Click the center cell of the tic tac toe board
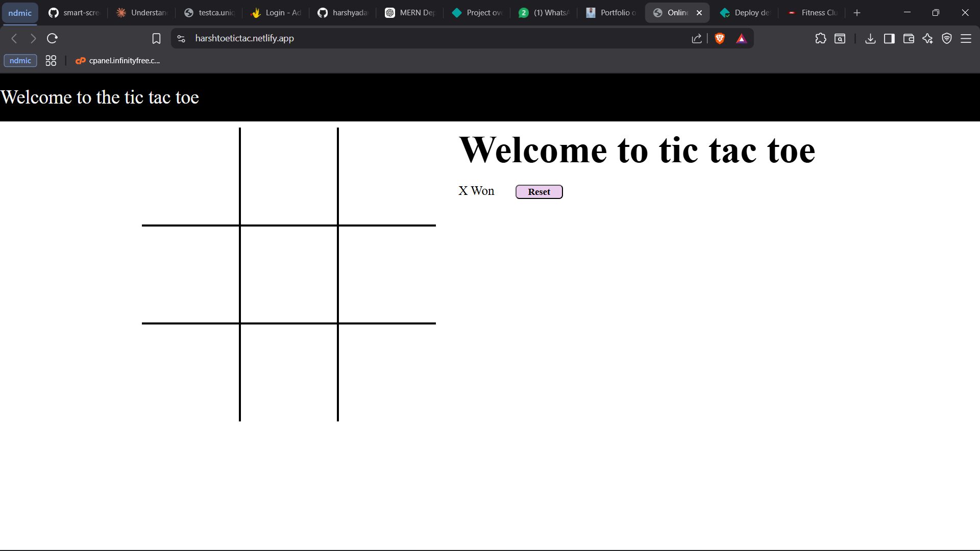The width and height of the screenshot is (980, 551). (x=289, y=274)
